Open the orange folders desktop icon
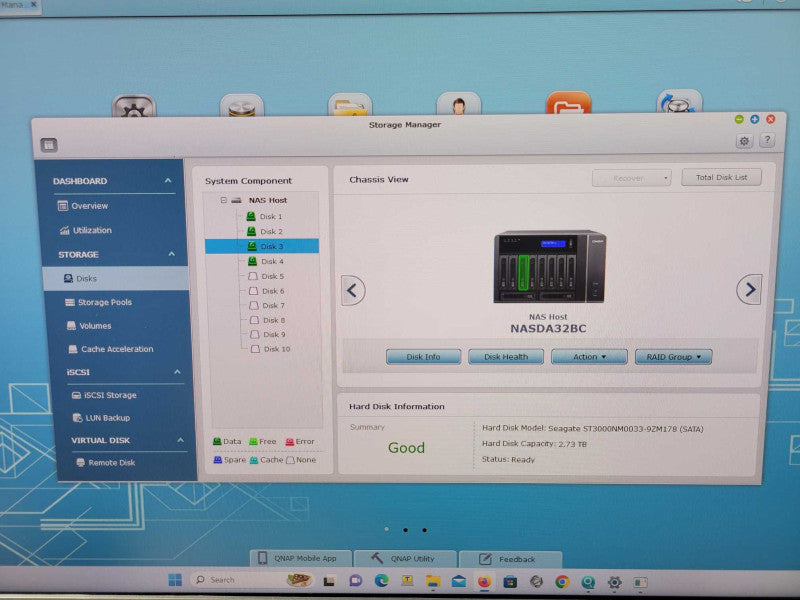This screenshot has height=600, width=800. tap(568, 103)
